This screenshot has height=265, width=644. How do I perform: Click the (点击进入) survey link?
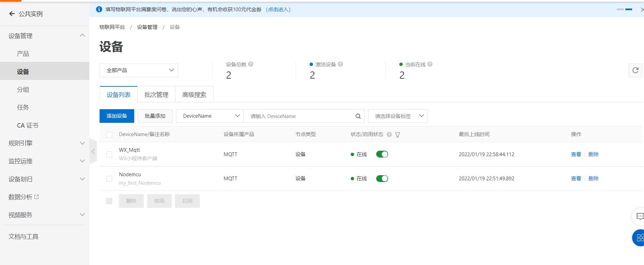coord(278,10)
